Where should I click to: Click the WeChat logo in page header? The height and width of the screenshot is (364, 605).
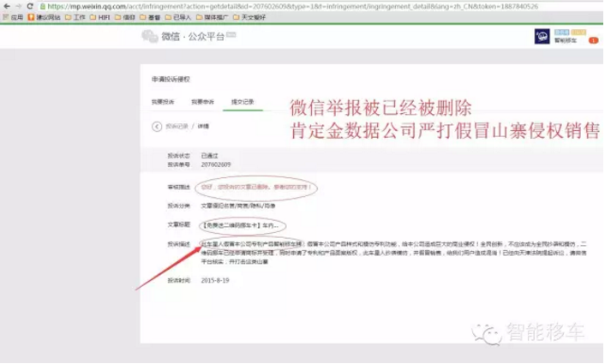point(149,36)
